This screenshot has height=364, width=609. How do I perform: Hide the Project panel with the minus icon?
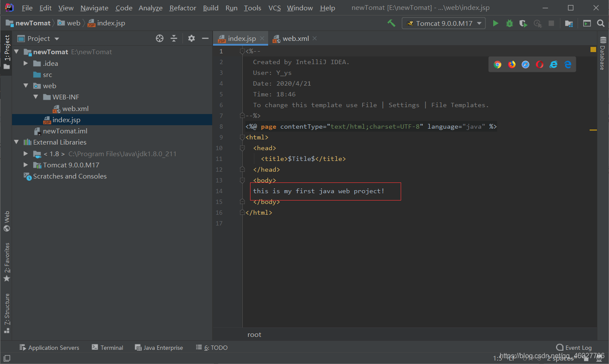(x=205, y=38)
